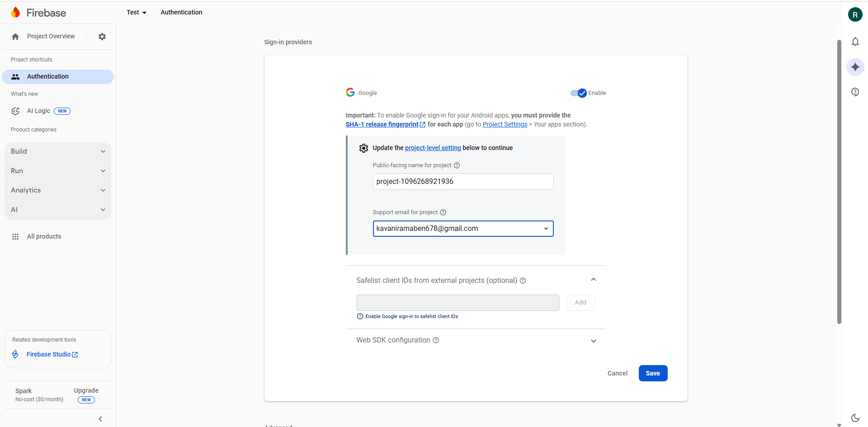Click the Sign-in providers heading

click(x=288, y=42)
